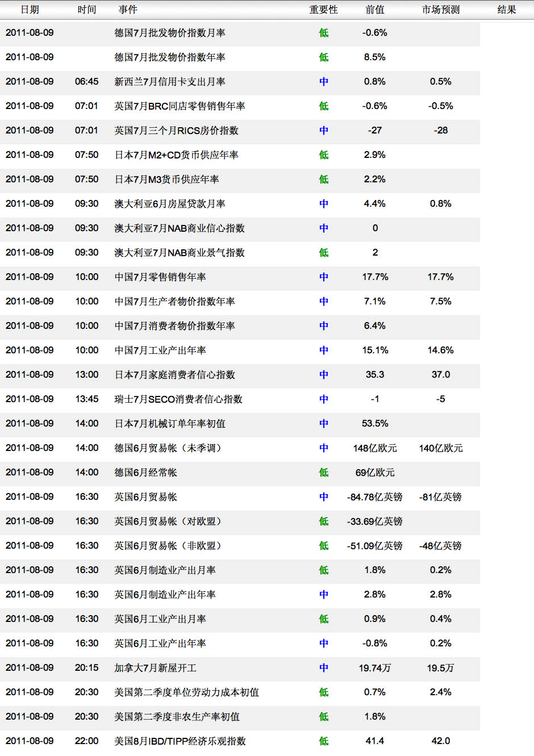Click previous value 148亿欧元
Screen dimensions: 534x756
375,448
